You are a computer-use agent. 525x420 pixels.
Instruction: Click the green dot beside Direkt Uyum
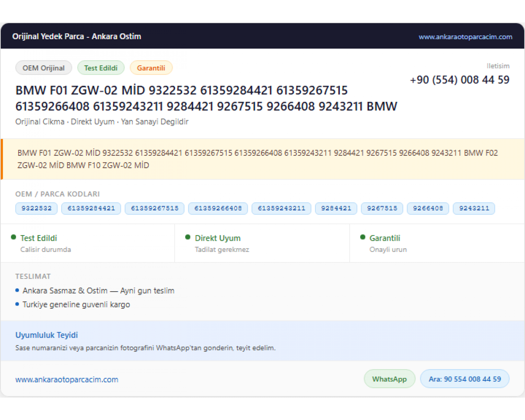188,237
